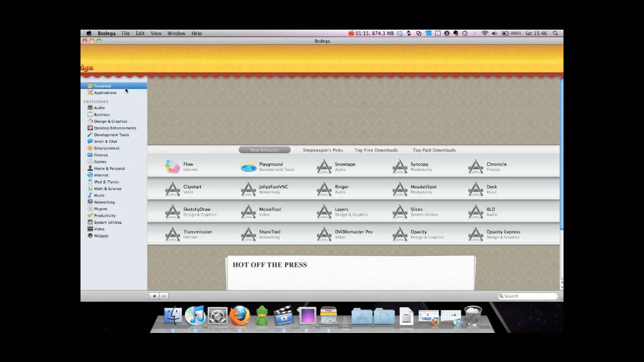
Task: Switch to Shopkeeper's Picks tab
Action: pos(323,150)
